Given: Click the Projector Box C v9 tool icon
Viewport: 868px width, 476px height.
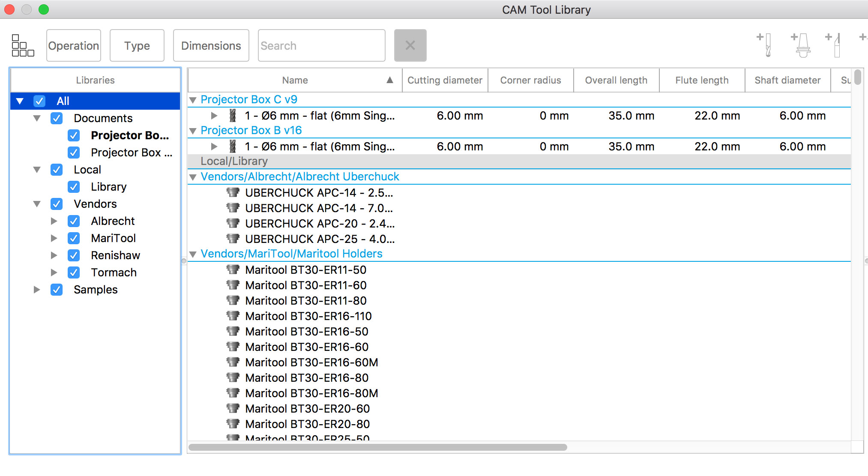Looking at the screenshot, I should point(233,115).
